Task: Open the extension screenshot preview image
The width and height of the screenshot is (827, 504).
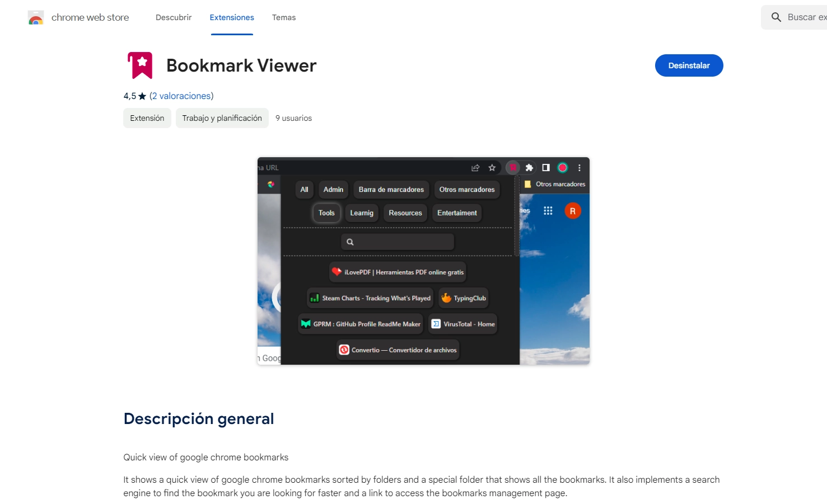Action: pyautogui.click(x=423, y=261)
